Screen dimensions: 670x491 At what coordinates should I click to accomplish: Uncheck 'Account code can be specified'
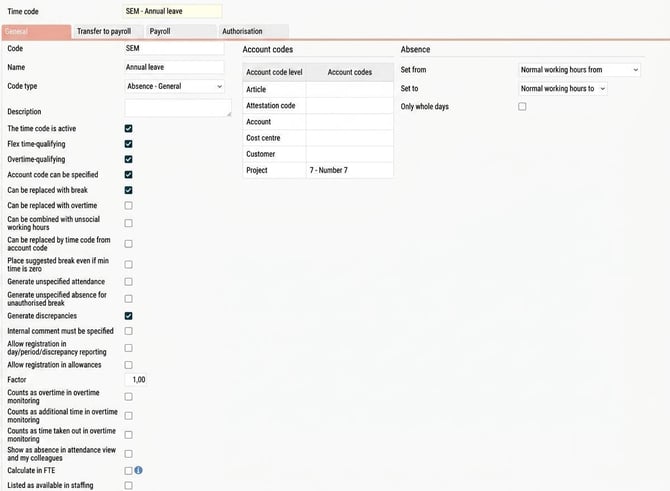pyautogui.click(x=128, y=174)
